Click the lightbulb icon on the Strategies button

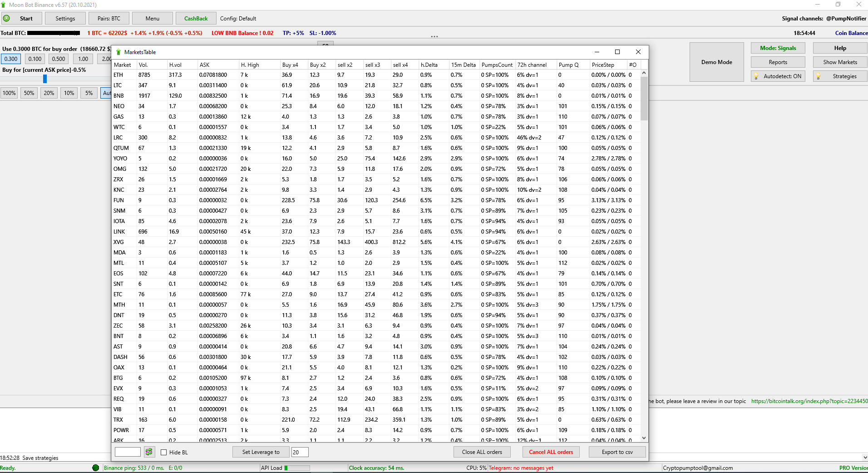818,76
